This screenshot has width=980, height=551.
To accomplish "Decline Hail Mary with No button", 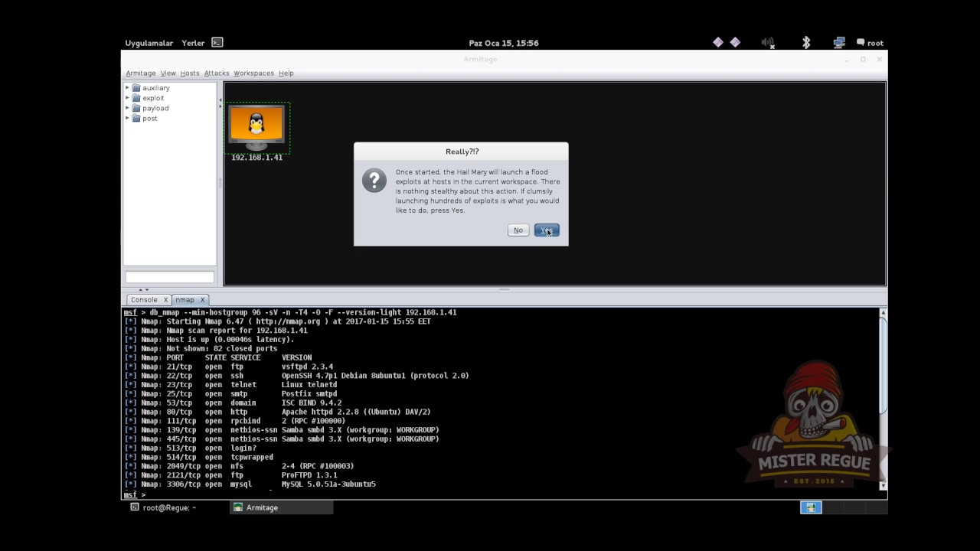I will [518, 230].
